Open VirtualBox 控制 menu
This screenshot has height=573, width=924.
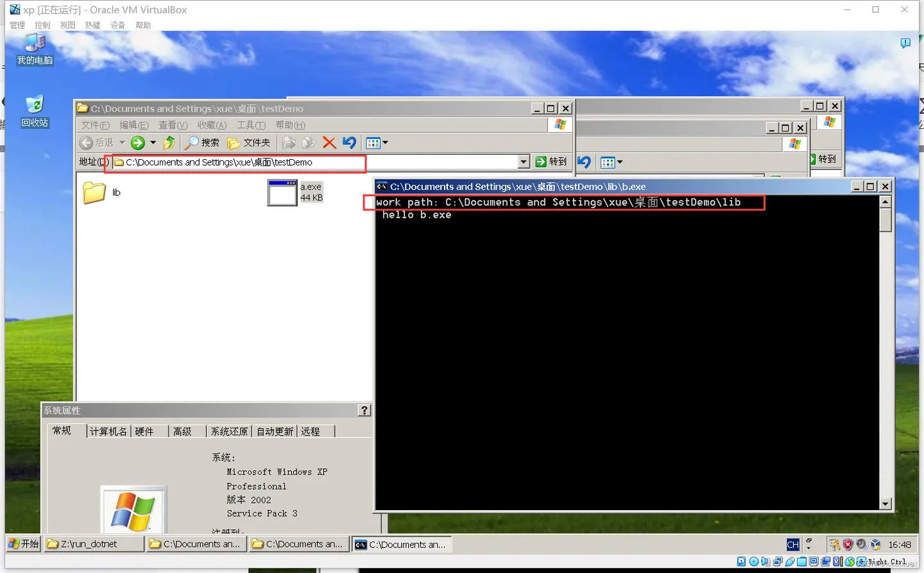point(42,25)
